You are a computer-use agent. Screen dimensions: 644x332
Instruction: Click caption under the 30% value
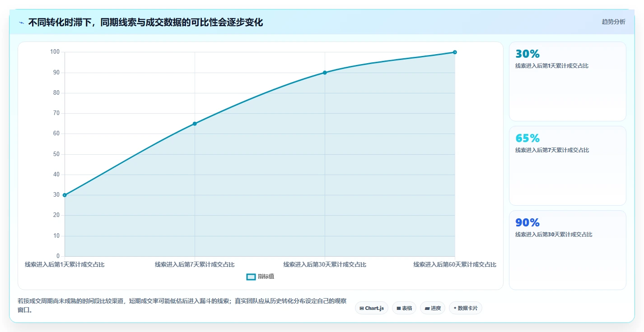click(x=552, y=66)
